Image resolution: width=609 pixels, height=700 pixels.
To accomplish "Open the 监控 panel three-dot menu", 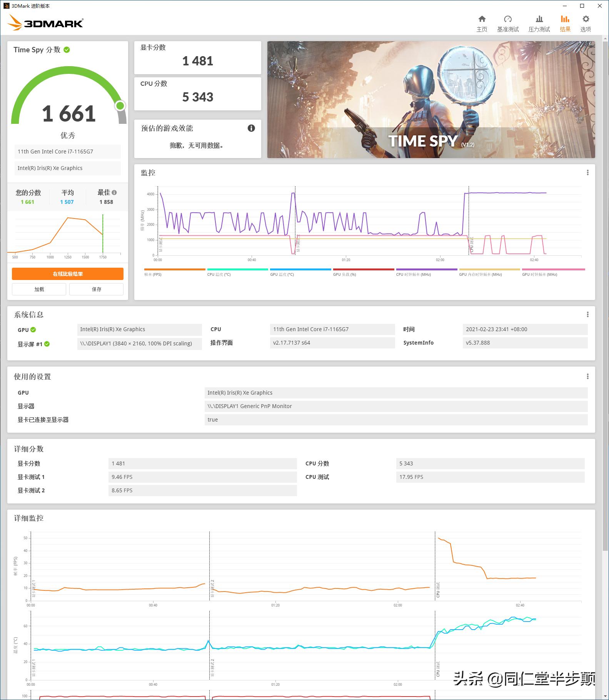I will point(587,173).
